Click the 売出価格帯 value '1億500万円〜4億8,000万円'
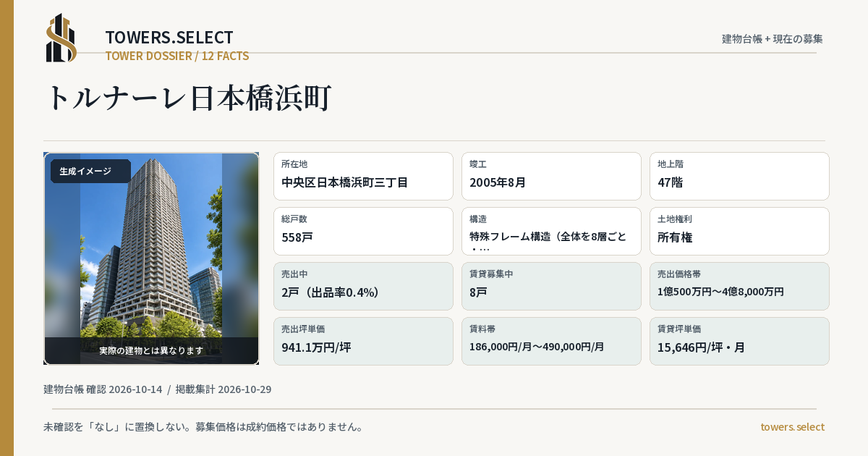 point(720,292)
